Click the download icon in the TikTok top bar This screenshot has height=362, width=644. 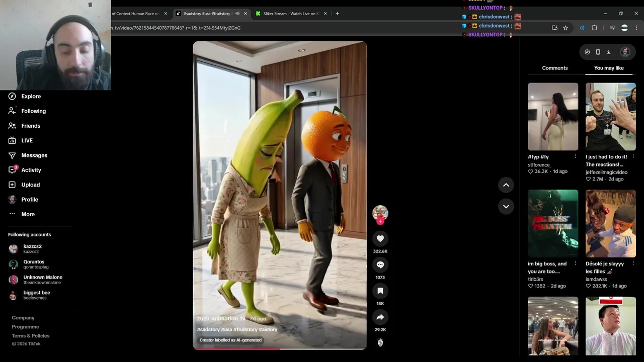pyautogui.click(x=608, y=52)
